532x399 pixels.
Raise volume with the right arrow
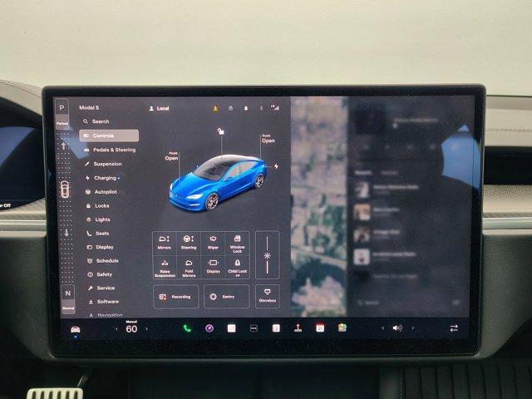412,328
